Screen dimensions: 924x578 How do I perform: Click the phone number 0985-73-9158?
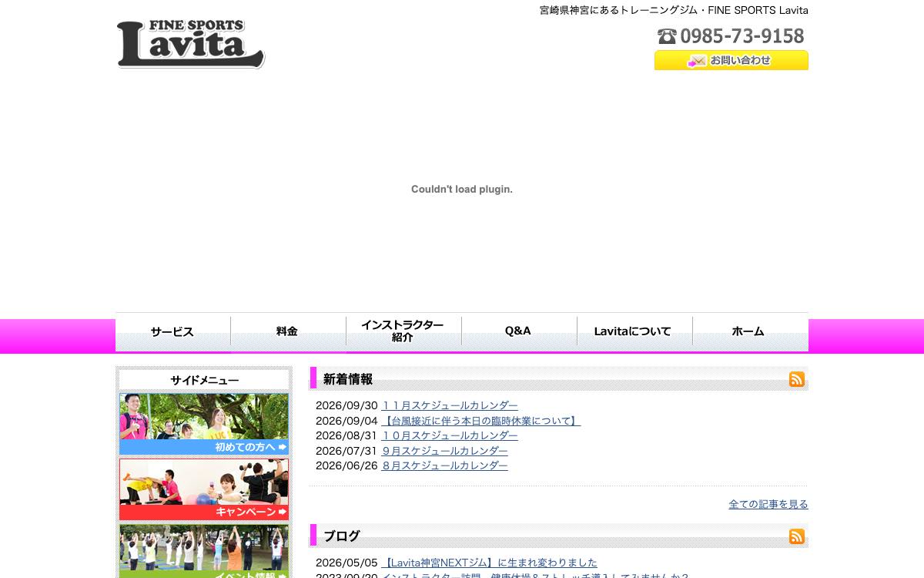[x=731, y=36]
